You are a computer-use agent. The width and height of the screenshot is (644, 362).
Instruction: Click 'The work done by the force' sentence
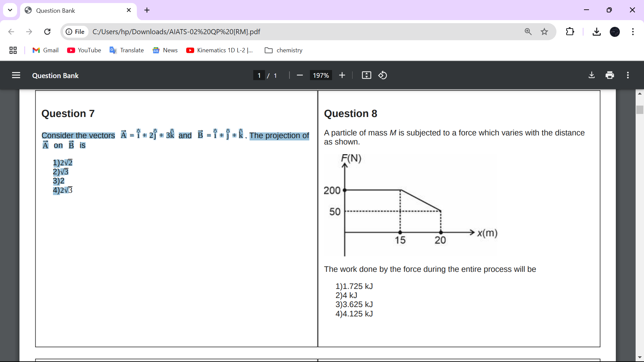[430, 269]
